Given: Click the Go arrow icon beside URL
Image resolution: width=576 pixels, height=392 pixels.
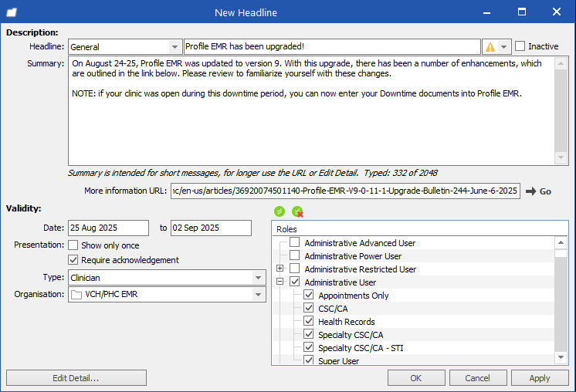Looking at the screenshot, I should (530, 191).
